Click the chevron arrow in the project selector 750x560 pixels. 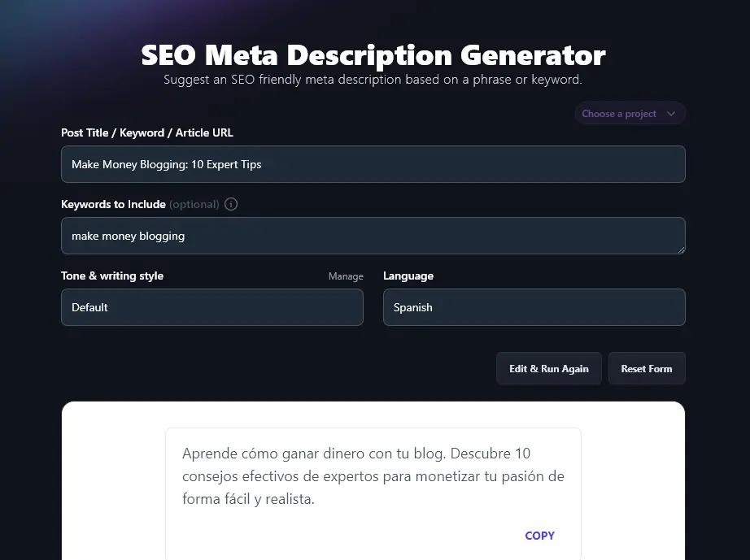(671, 114)
